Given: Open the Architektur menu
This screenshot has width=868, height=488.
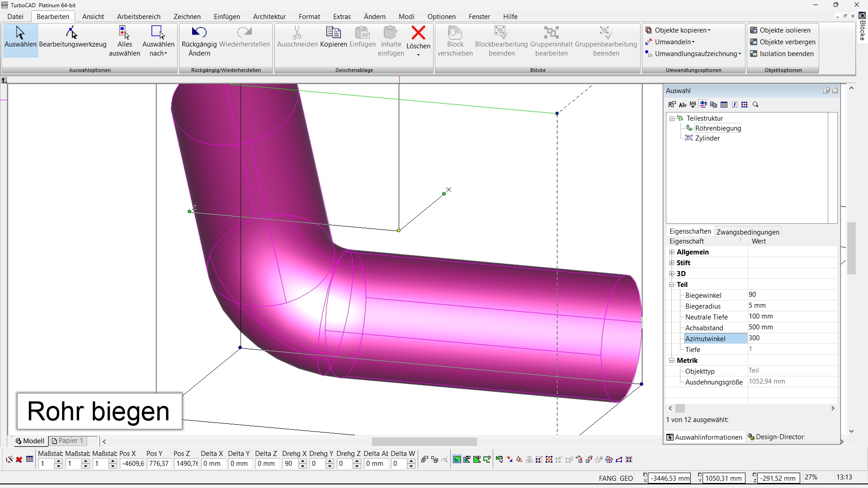Looking at the screenshot, I should tap(269, 17).
